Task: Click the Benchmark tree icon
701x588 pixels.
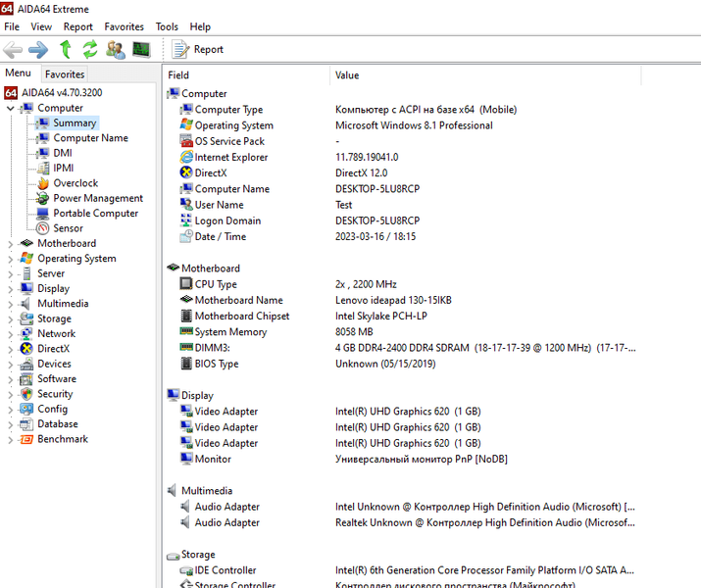Action: click(26, 439)
